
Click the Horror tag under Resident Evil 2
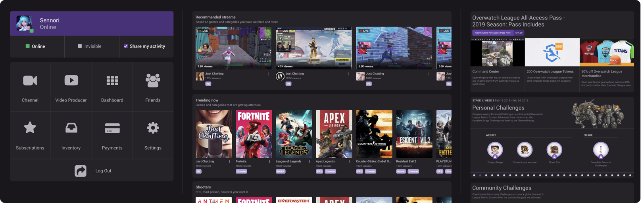[x=401, y=172]
